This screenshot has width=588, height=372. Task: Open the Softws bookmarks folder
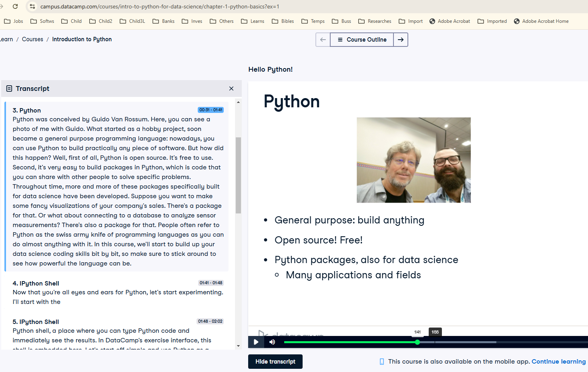(42, 21)
